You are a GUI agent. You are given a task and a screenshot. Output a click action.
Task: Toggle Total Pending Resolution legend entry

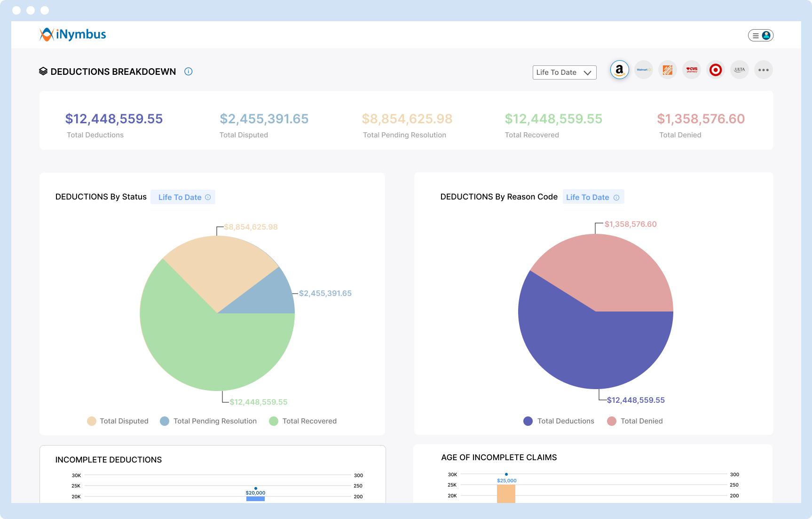point(208,421)
